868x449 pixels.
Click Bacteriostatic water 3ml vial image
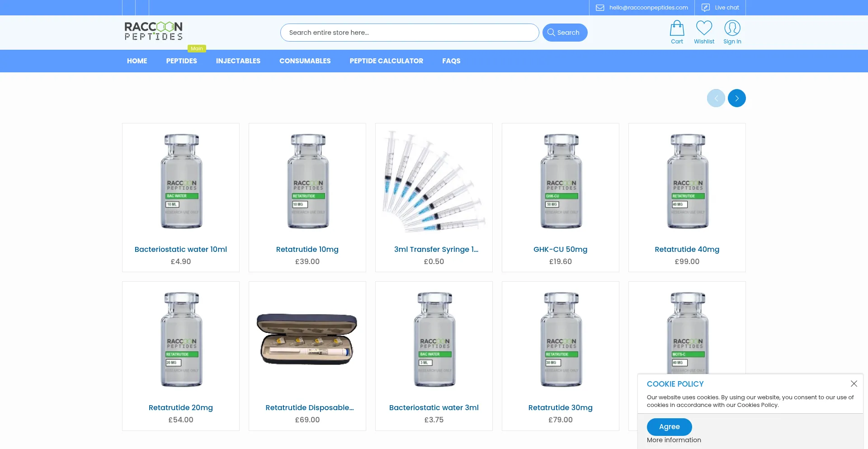(x=434, y=339)
